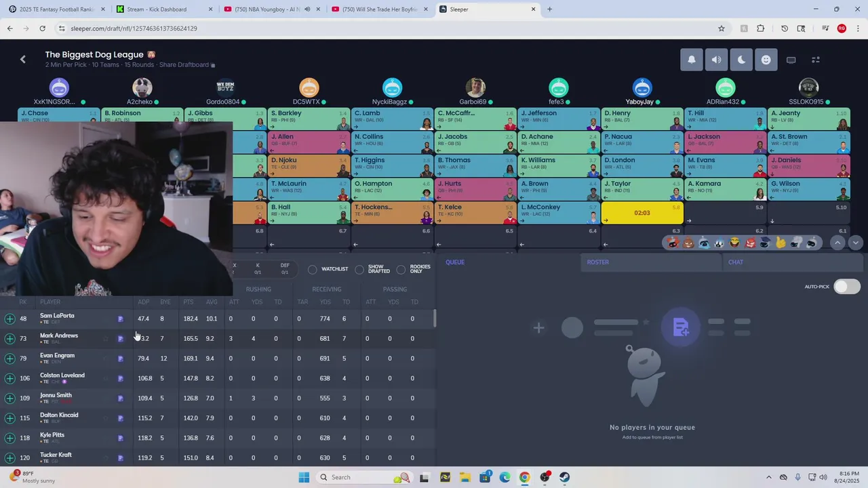Switch to the Chat tab
Screen dimensions: 868x488
click(x=736, y=262)
